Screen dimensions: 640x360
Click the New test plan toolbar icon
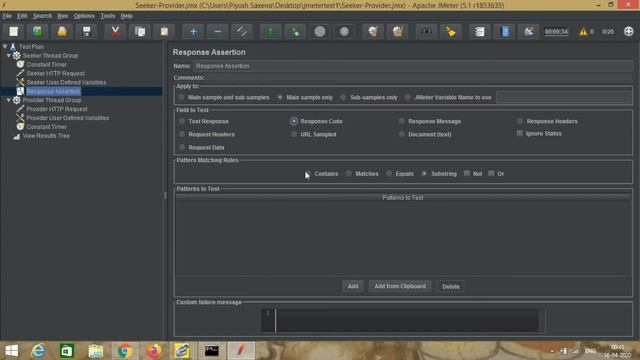click(13, 31)
